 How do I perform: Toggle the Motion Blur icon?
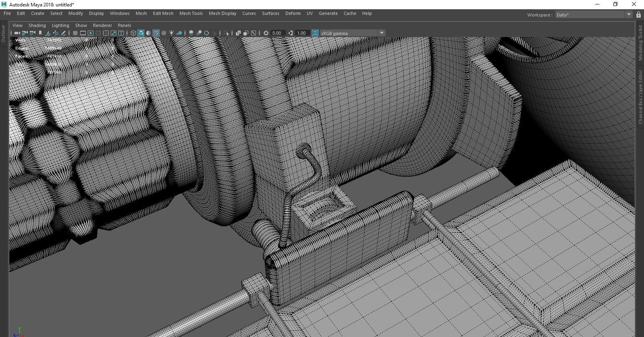[x=199, y=33]
